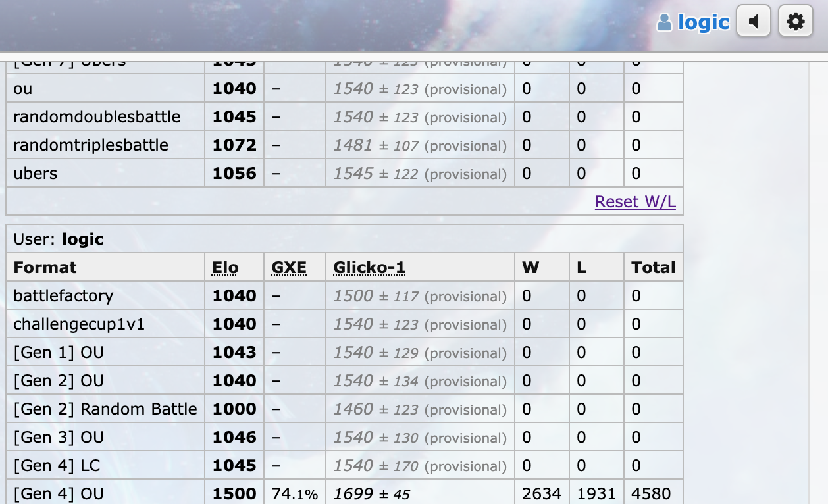Viewport: 828px width, 504px height.
Task: Open settings via the gear icon
Action: pyautogui.click(x=795, y=20)
